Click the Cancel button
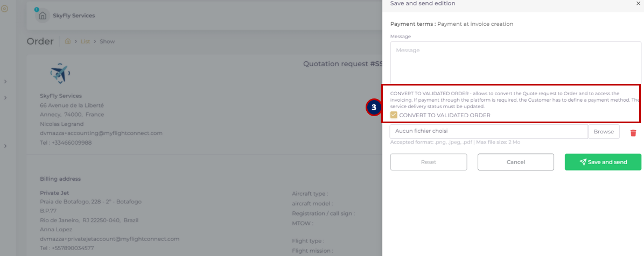 click(x=516, y=162)
